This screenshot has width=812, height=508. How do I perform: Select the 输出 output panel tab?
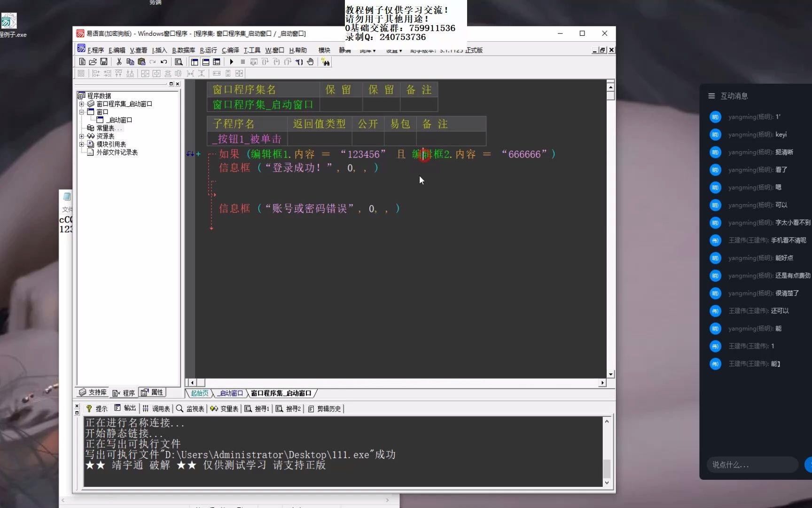pos(125,408)
